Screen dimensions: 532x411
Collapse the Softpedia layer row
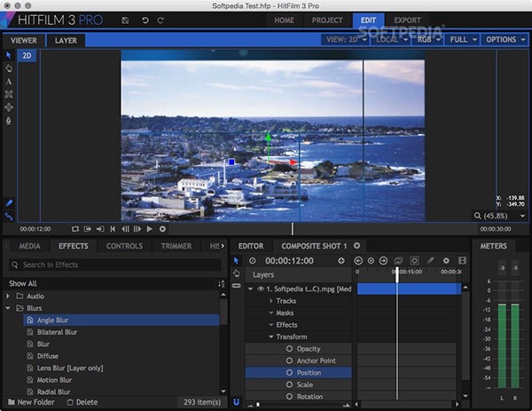[x=250, y=289]
